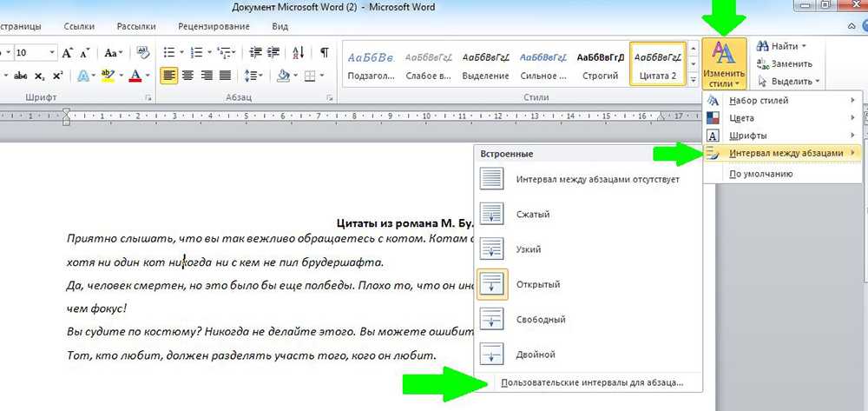The height and width of the screenshot is (411, 868).
Task: Toggle the align left button
Action: tap(168, 76)
